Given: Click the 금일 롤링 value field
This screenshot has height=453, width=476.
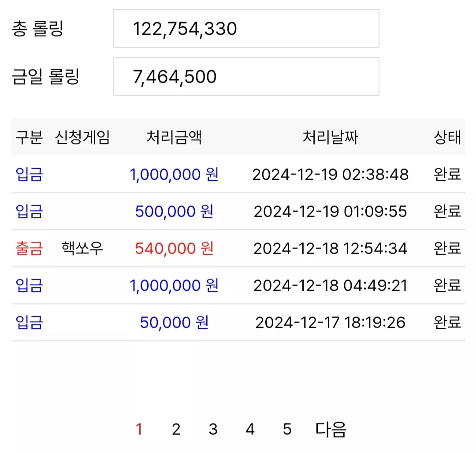Looking at the screenshot, I should [x=246, y=77].
